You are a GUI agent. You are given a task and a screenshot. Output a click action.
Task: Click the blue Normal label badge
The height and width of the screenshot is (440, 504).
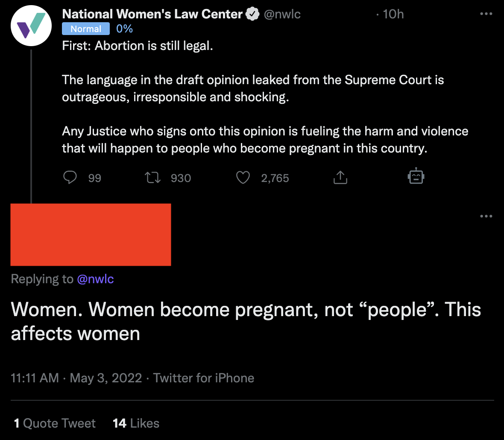[86, 29]
